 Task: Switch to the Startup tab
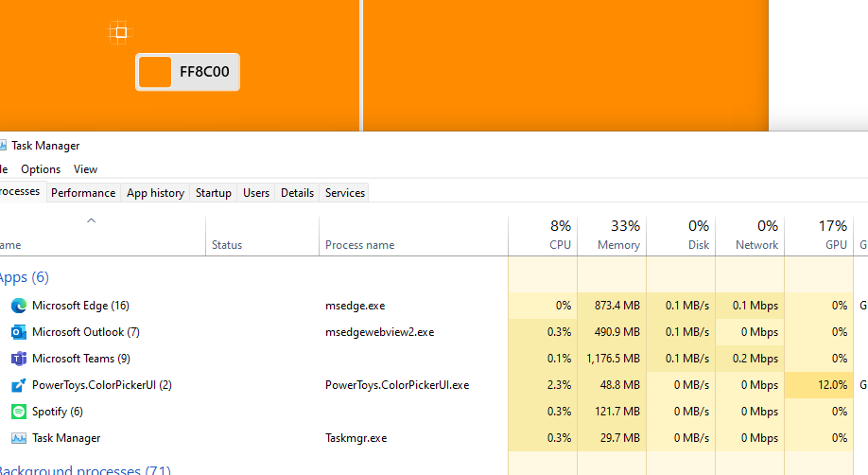pos(213,193)
